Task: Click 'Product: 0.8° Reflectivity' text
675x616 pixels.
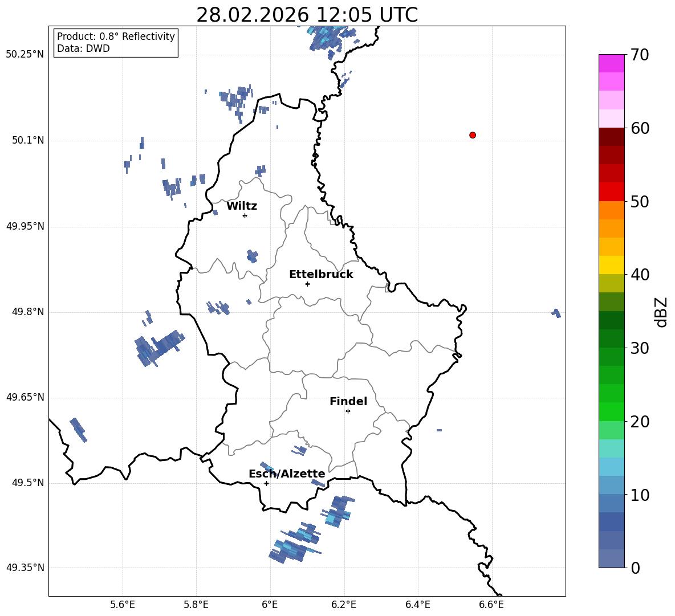Action: (x=116, y=36)
